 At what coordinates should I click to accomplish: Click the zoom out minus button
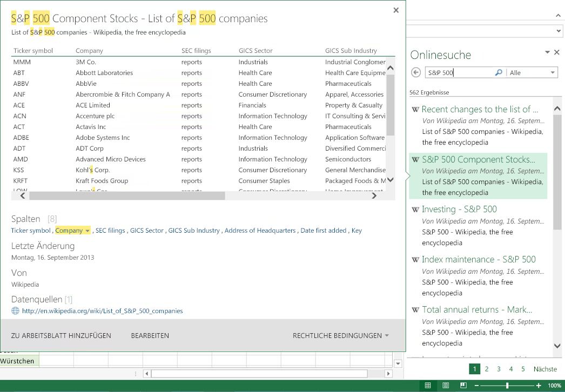coord(476,386)
